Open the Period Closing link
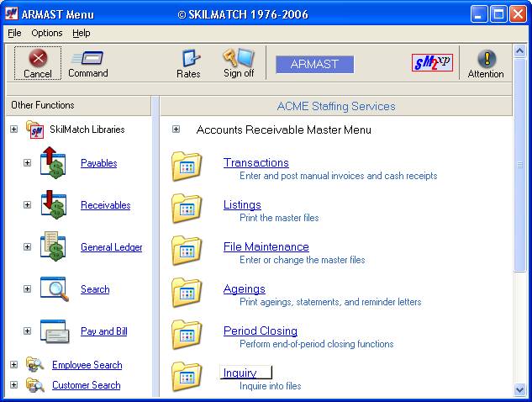 pyautogui.click(x=261, y=331)
